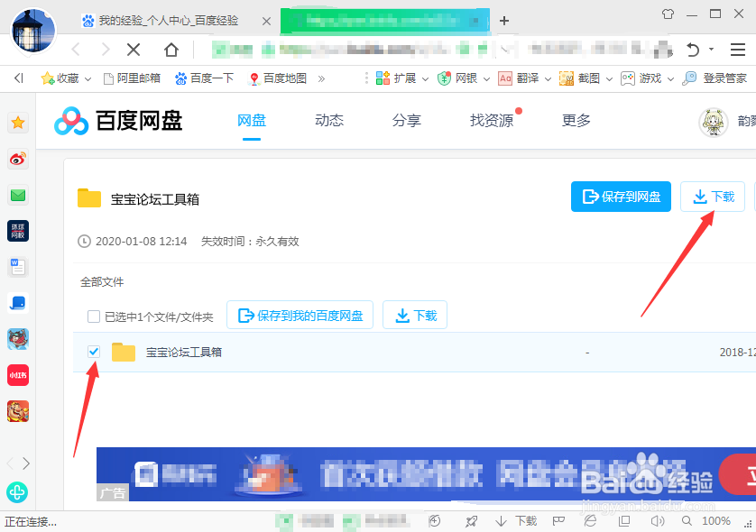
Task: Click the browser profile avatar picture
Action: [x=33, y=30]
